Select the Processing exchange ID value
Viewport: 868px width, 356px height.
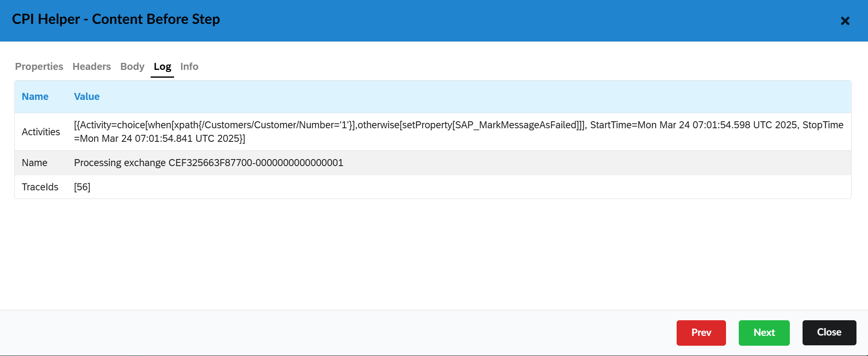208,163
